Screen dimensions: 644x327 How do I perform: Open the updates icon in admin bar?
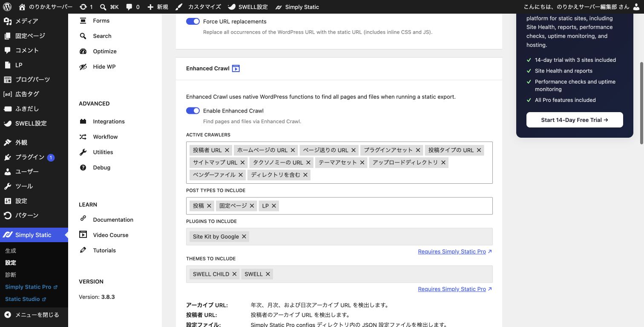click(x=83, y=7)
